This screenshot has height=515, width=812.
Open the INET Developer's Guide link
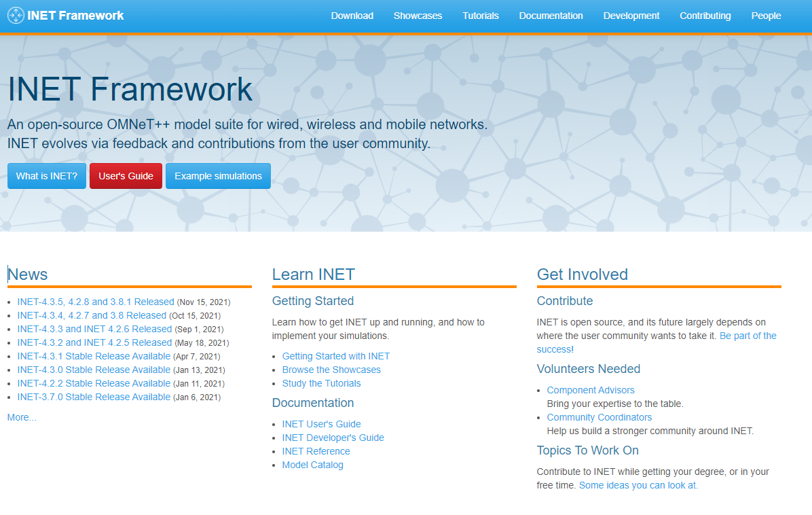pos(333,438)
